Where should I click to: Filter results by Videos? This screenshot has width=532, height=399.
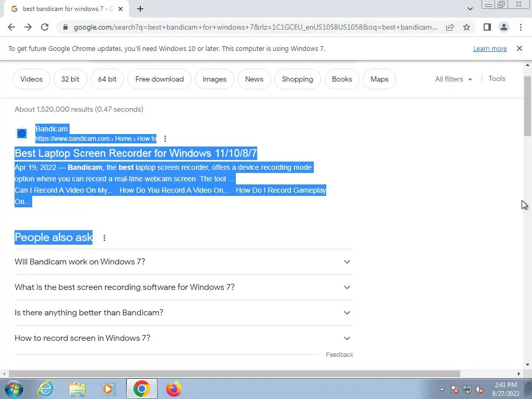click(31, 79)
